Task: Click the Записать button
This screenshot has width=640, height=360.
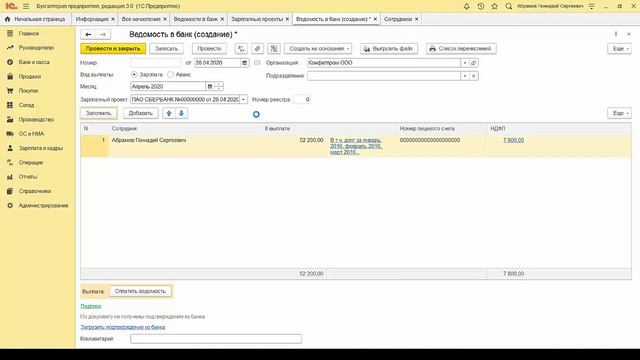Action: (167, 49)
